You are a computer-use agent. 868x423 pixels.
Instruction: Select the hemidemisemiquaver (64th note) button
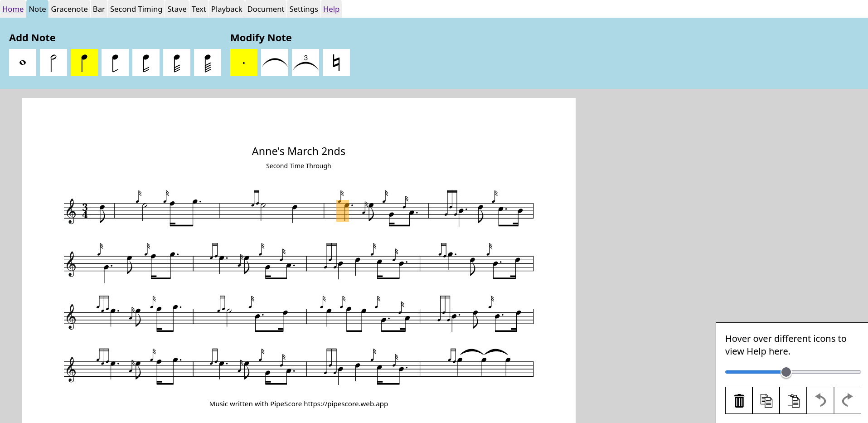coord(208,63)
